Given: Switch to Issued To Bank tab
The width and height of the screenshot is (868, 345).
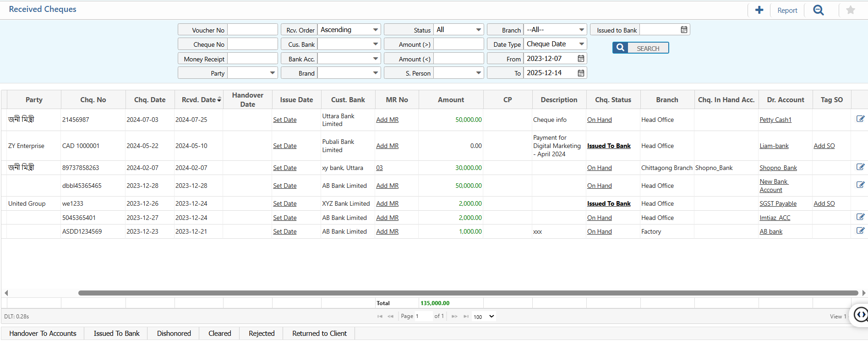Looking at the screenshot, I should tap(116, 334).
